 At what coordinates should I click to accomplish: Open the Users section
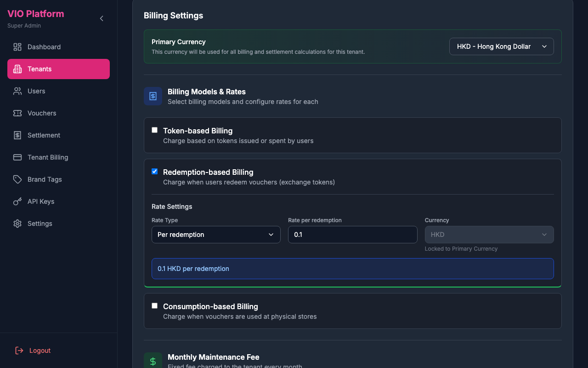click(37, 91)
